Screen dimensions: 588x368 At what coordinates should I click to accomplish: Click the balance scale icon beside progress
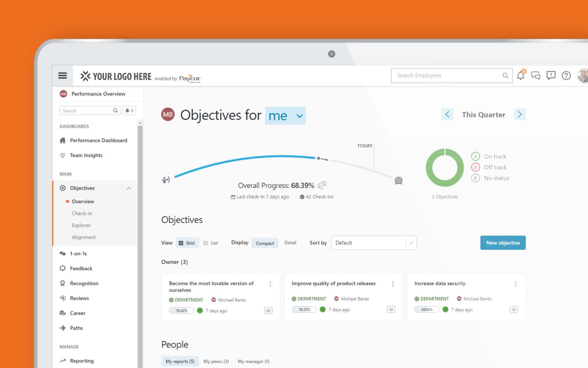[x=322, y=185]
